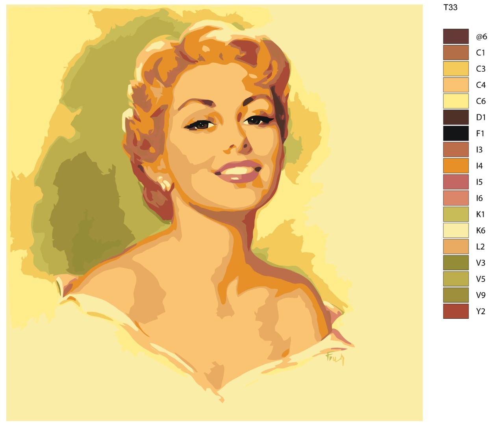This screenshot has height=425, width=504.
Task: Pick the D1 dark brown swatch
Action: tap(456, 117)
